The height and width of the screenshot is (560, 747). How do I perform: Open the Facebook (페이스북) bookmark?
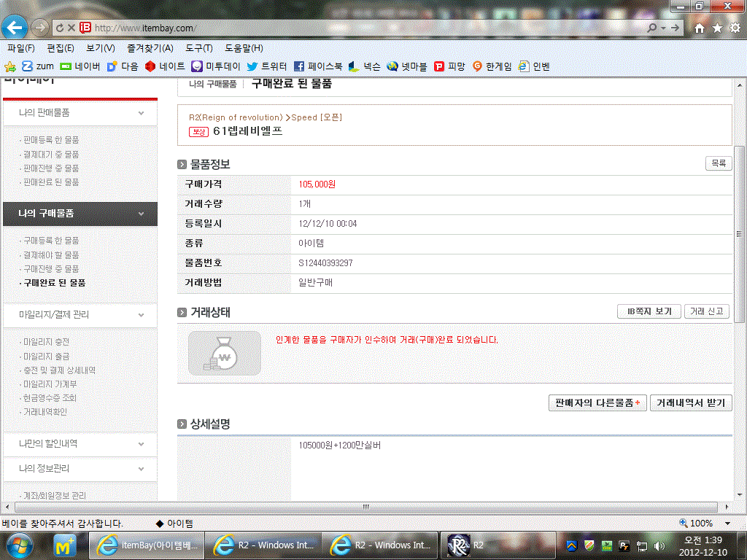click(318, 66)
